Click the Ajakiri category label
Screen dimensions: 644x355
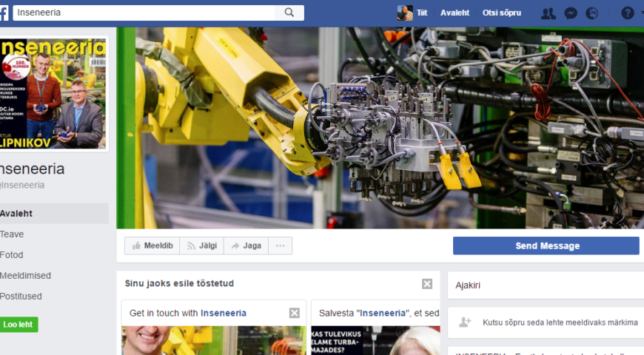[x=467, y=285]
